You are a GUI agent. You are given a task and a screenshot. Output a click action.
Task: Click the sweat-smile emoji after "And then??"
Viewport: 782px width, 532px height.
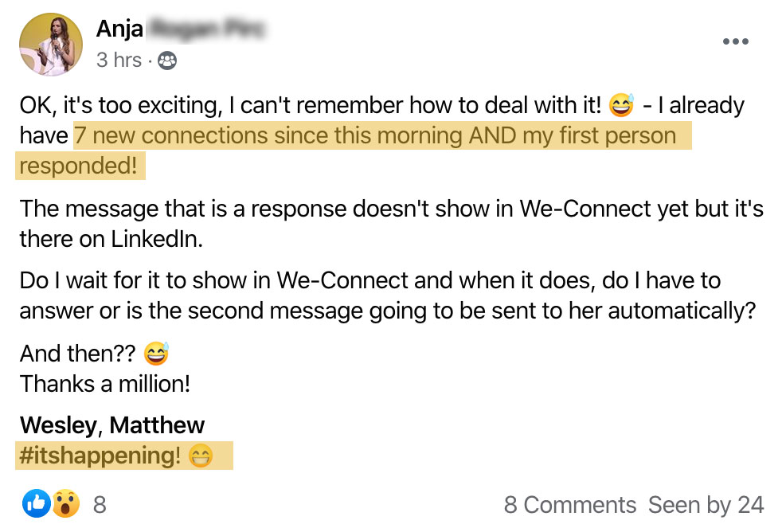tap(156, 353)
